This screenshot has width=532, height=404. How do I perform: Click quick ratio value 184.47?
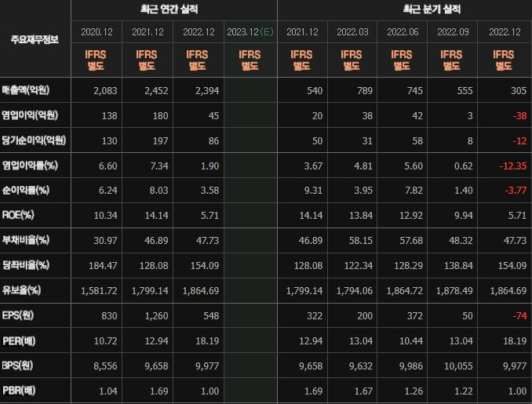[103, 266]
